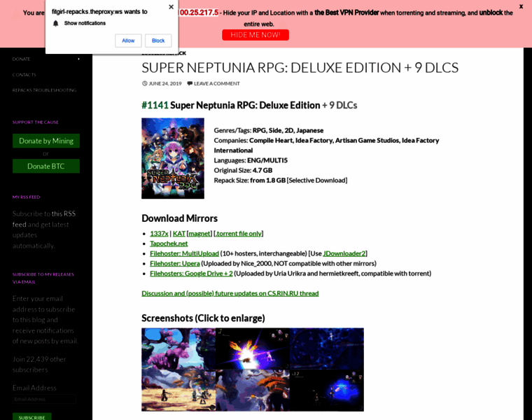Viewport: 532px width, 420px height.
Task: Open the JDownloader2 link
Action: [344, 253]
